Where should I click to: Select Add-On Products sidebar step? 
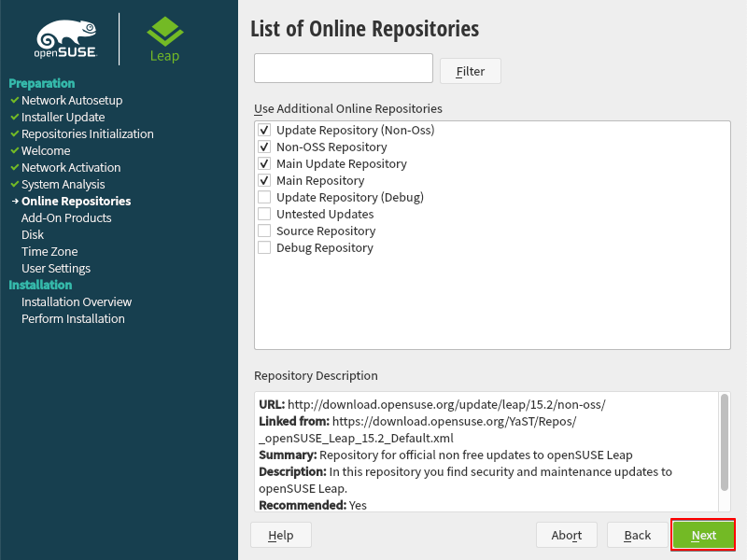[x=66, y=218]
